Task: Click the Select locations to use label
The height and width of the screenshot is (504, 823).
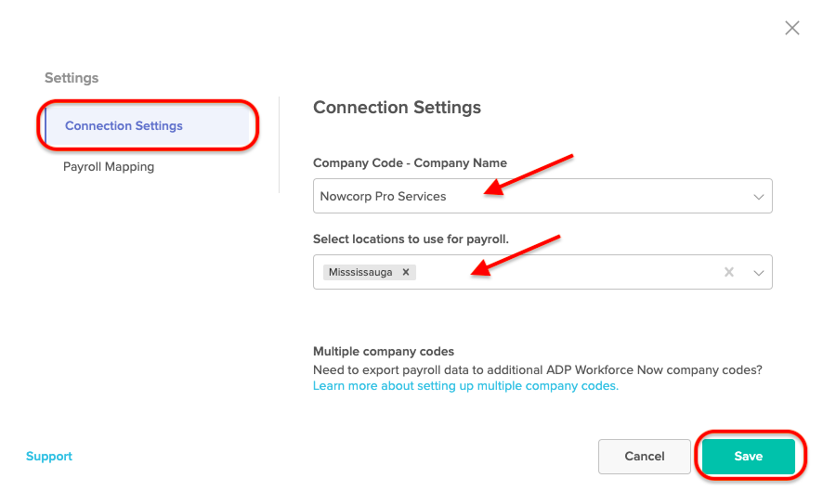Action: (411, 239)
